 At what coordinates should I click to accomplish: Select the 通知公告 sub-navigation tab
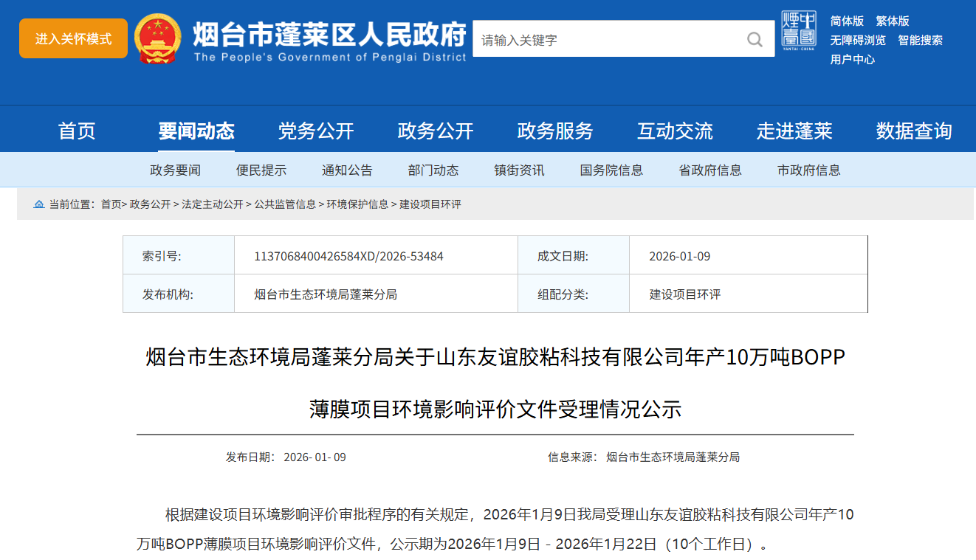pos(347,170)
